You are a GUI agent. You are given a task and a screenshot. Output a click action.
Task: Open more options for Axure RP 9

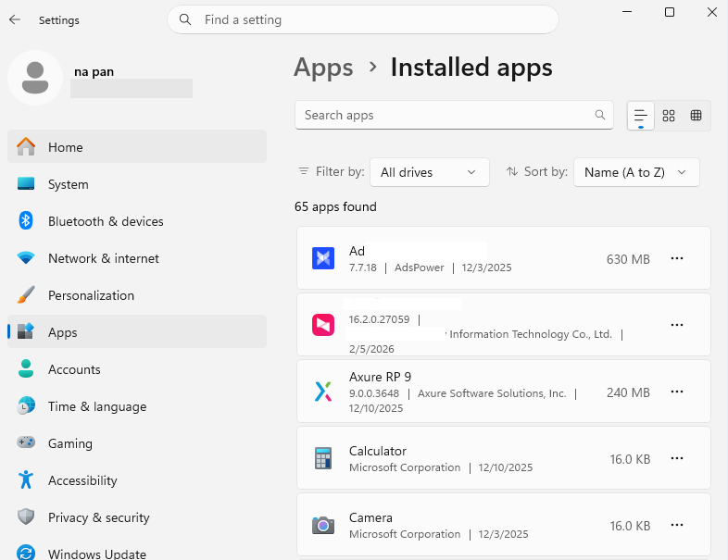tap(677, 392)
